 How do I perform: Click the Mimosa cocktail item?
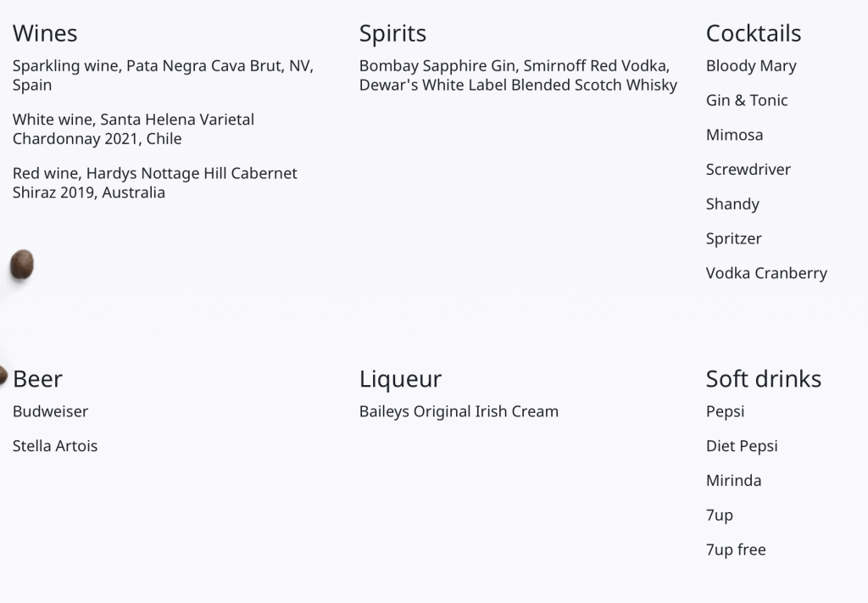[735, 135]
